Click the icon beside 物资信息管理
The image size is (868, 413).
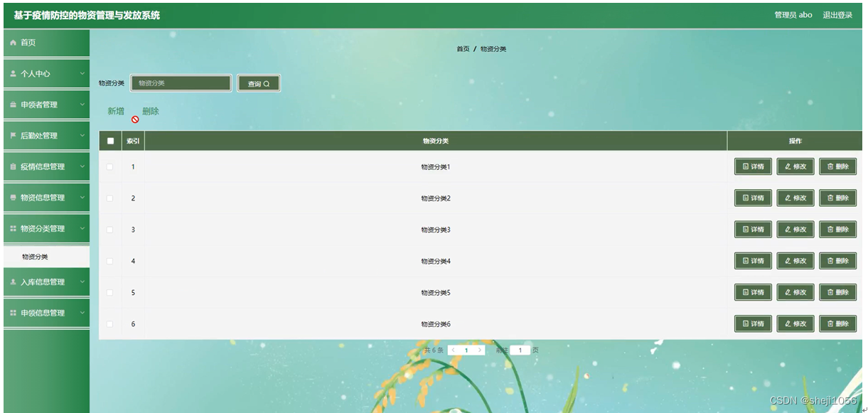pos(13,198)
